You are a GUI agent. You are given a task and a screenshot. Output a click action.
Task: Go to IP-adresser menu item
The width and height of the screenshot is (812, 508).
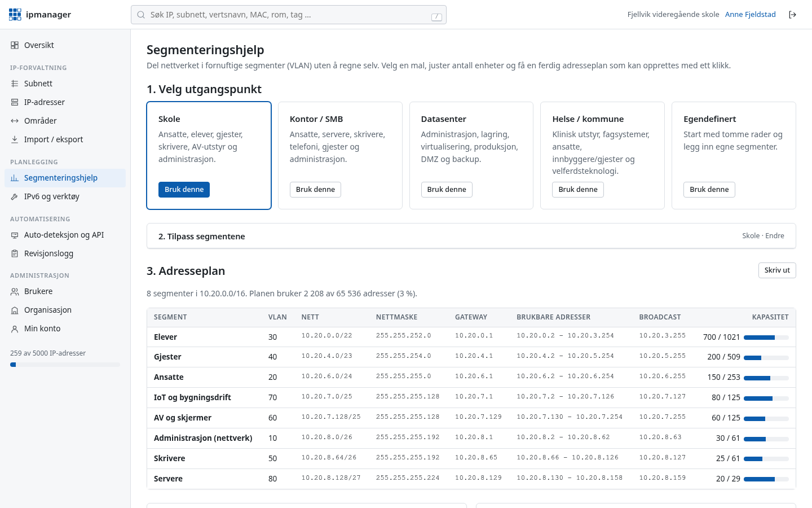pyautogui.click(x=65, y=102)
